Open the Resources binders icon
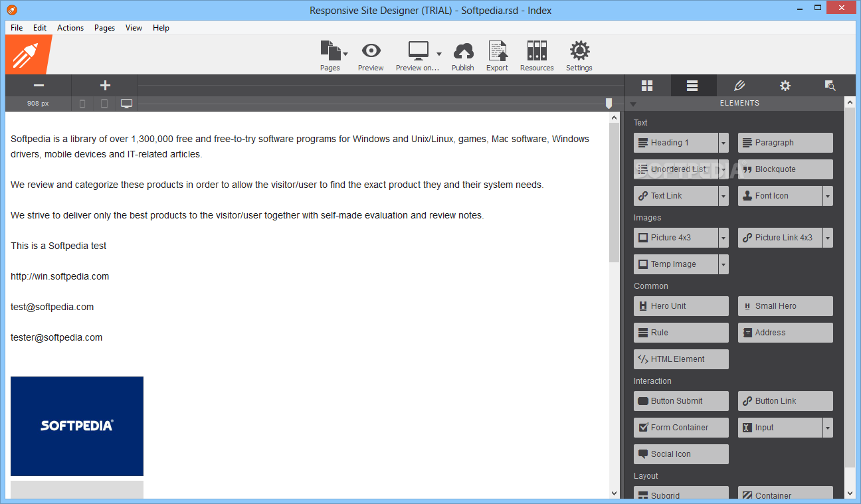This screenshot has width=861, height=504. [x=537, y=51]
